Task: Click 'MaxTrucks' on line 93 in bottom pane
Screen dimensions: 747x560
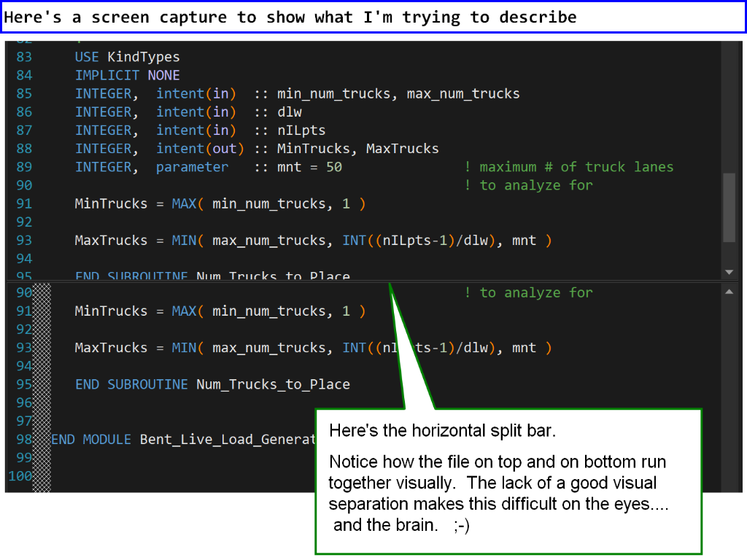Action: pos(111,348)
